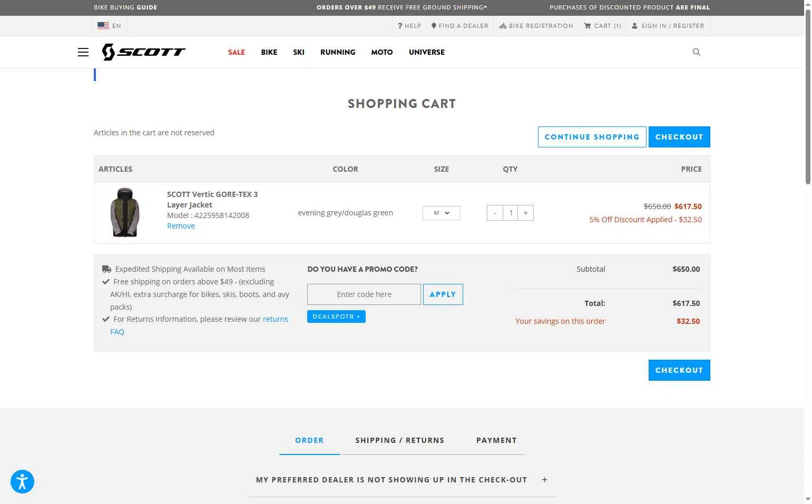Click the SCOTT logo

[x=144, y=52]
